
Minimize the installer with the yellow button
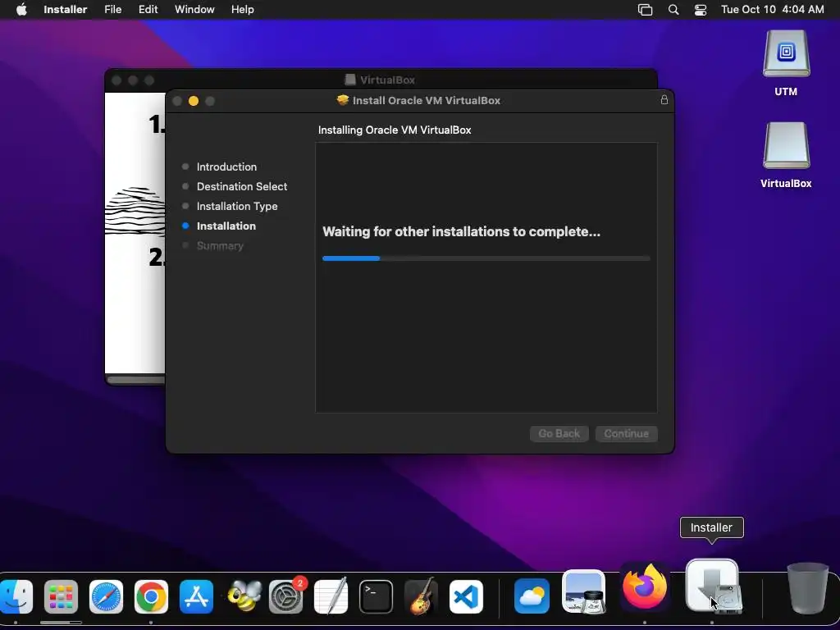point(194,101)
